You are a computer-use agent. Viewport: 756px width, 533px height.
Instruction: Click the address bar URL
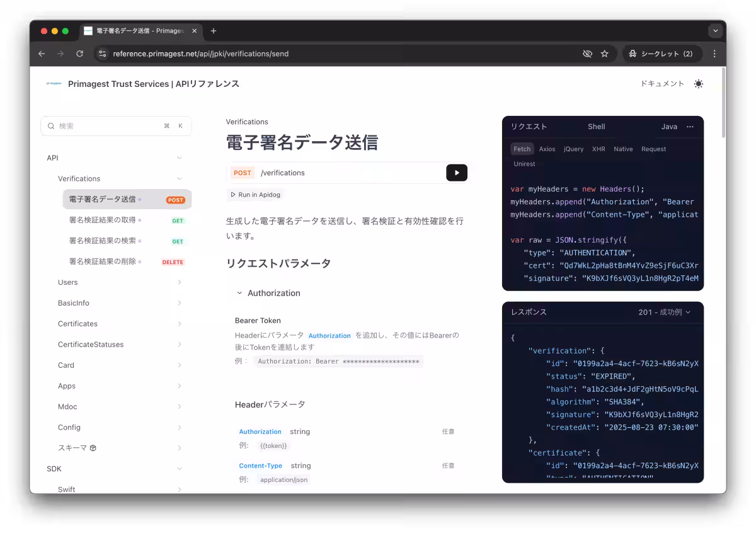point(200,54)
